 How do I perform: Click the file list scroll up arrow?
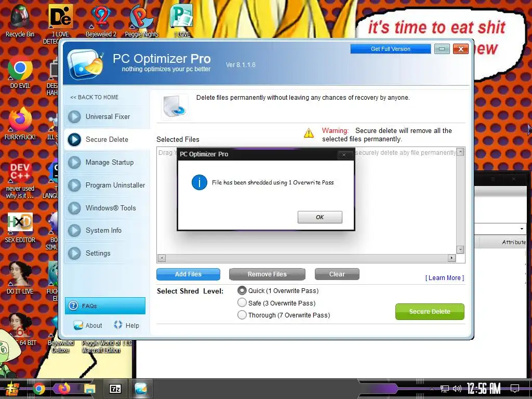pos(460,152)
